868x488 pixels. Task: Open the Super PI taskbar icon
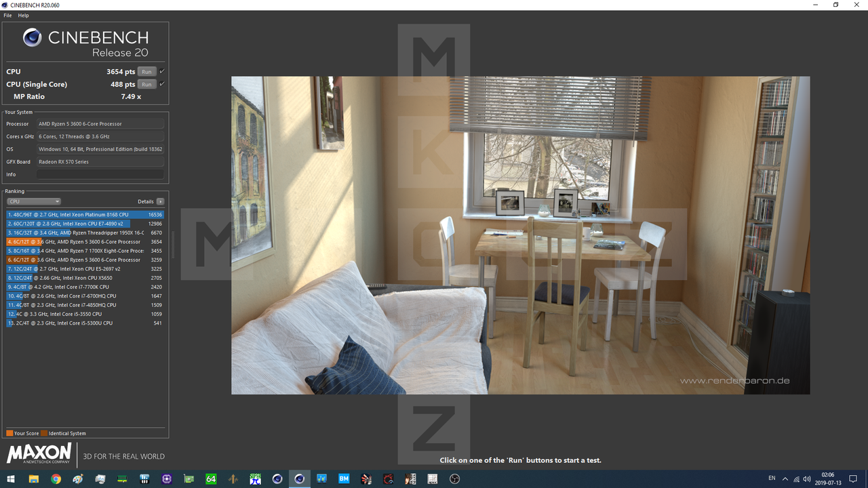(255, 479)
